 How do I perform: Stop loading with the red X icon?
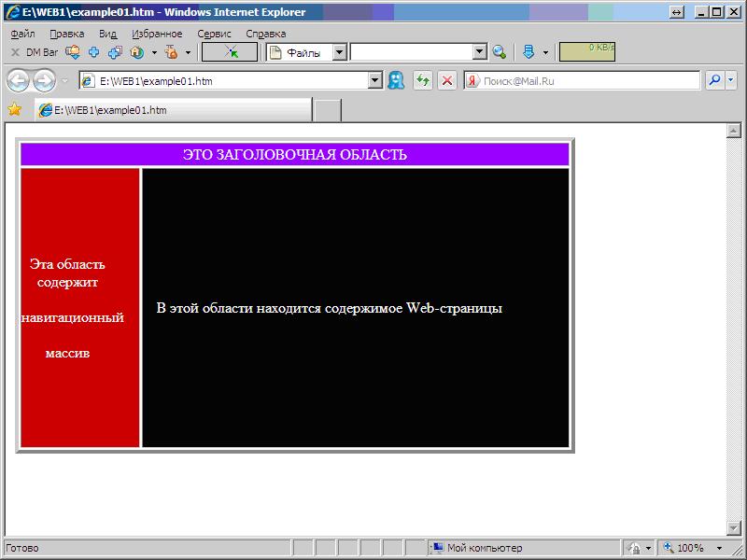point(447,80)
